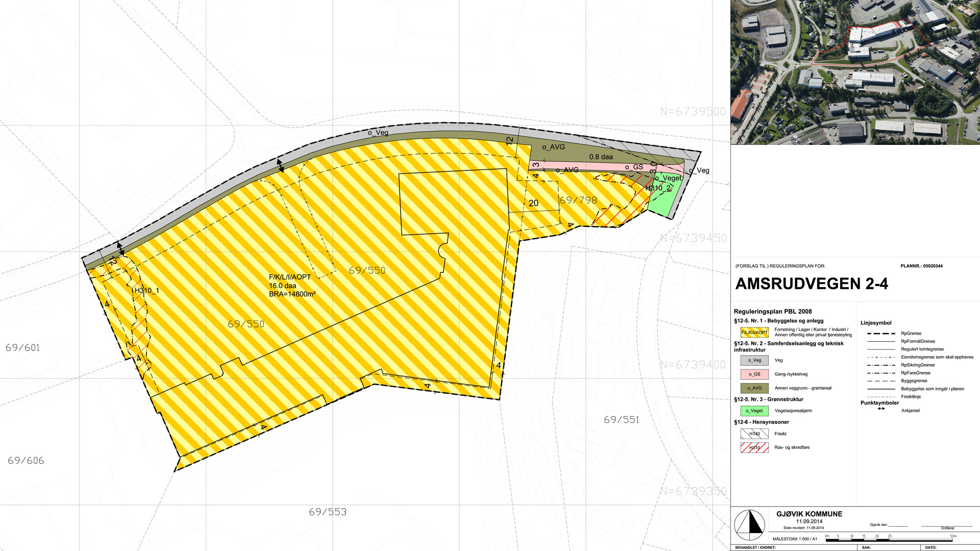This screenshot has width=980, height=551.
Task: Click the RpFareGrense line sample
Action: (881, 373)
